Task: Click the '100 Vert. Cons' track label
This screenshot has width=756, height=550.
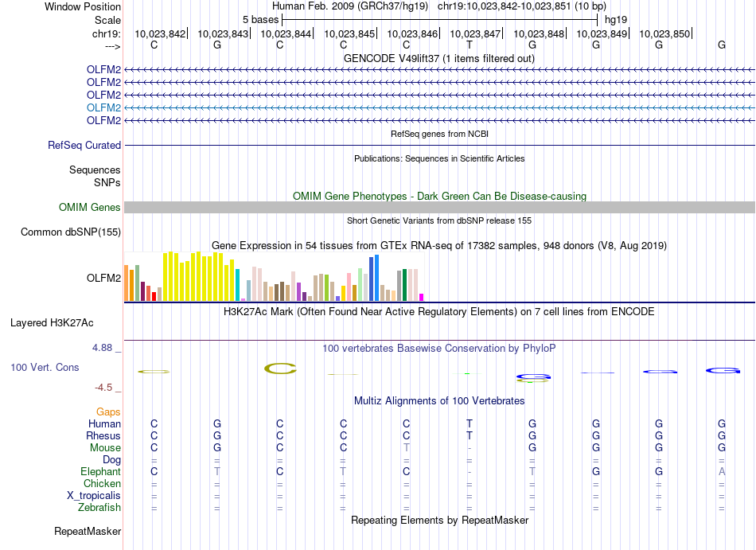Action: pos(45,367)
